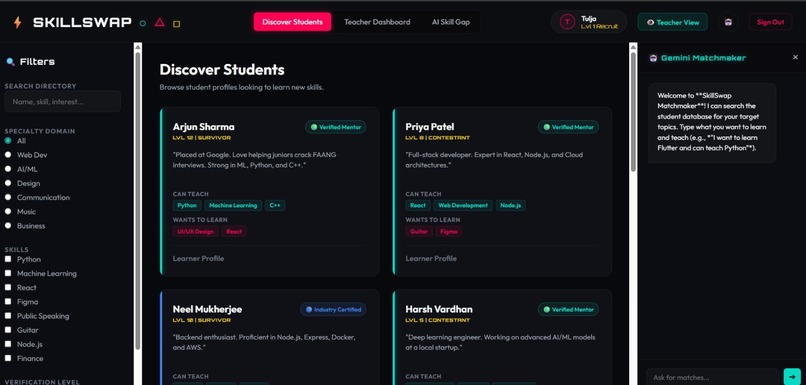Click the Filters magnifier icon
This screenshot has height=385, width=806.
point(10,62)
